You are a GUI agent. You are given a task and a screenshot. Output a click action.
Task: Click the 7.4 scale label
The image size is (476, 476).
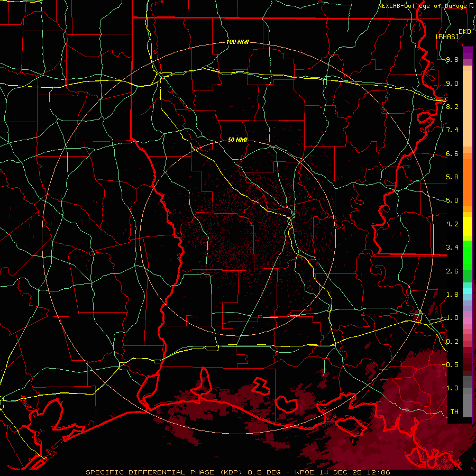coord(452,130)
